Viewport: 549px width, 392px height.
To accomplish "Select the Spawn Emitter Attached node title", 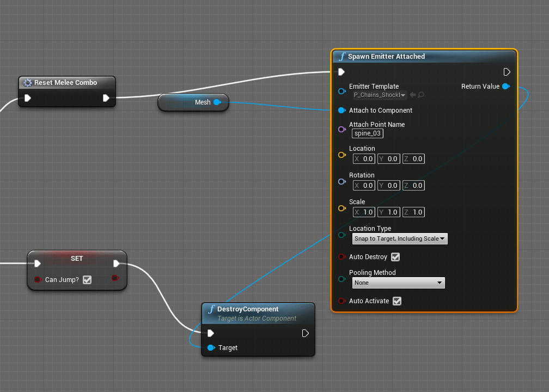I will tap(386, 57).
